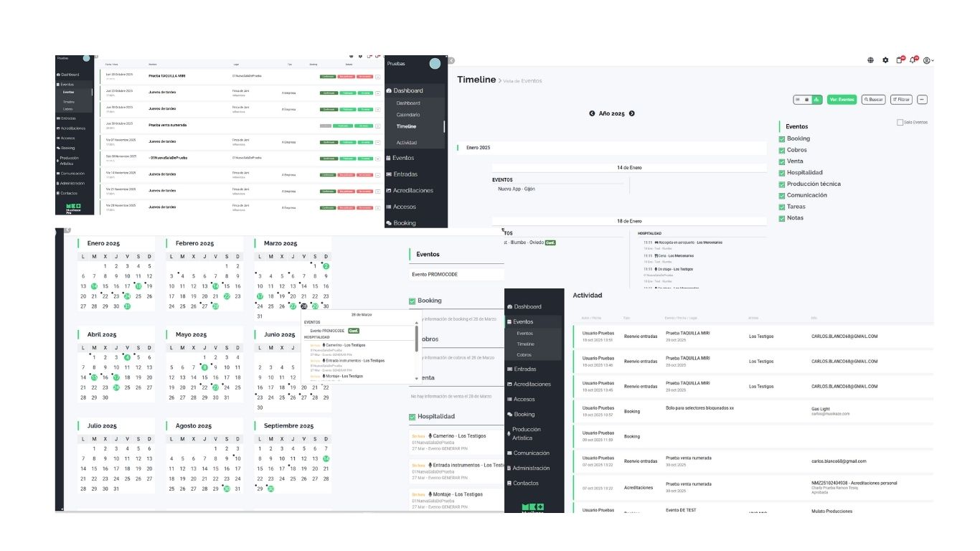This screenshot has width=980, height=551.
Task: Click the scrollbar in 28 de Marzo popup
Action: [417, 337]
